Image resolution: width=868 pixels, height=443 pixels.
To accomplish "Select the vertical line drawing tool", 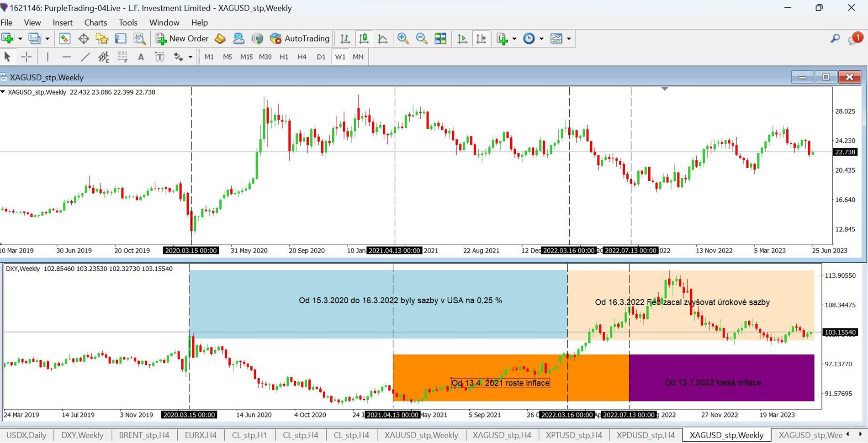I will pyautogui.click(x=48, y=57).
